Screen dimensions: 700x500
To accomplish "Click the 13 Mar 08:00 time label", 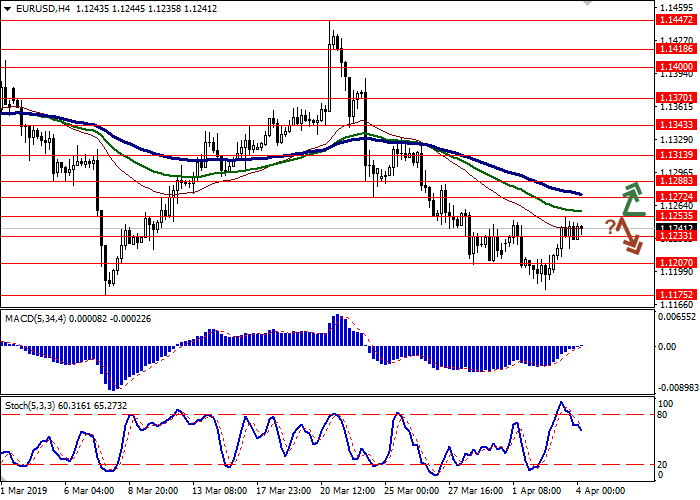I will (x=220, y=491).
